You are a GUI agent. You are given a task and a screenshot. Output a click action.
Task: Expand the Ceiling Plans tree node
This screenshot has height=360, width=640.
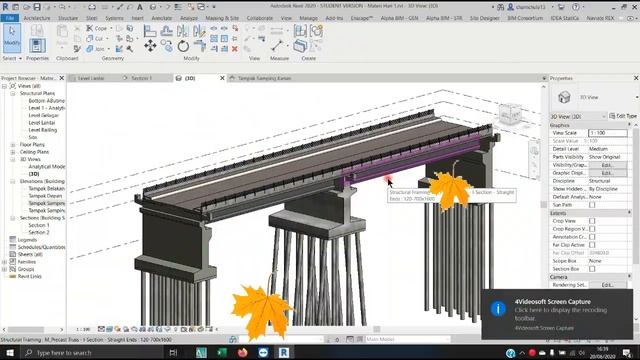click(12, 152)
